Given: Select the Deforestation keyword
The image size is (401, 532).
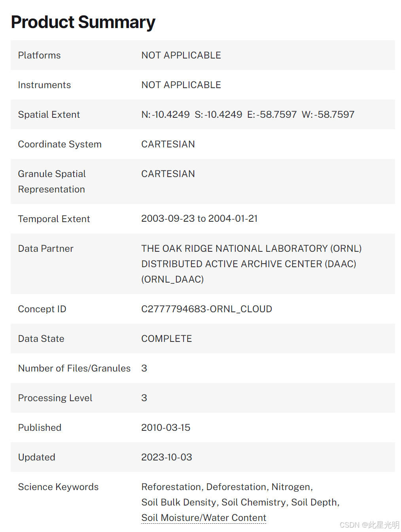Looking at the screenshot, I should [x=236, y=487].
